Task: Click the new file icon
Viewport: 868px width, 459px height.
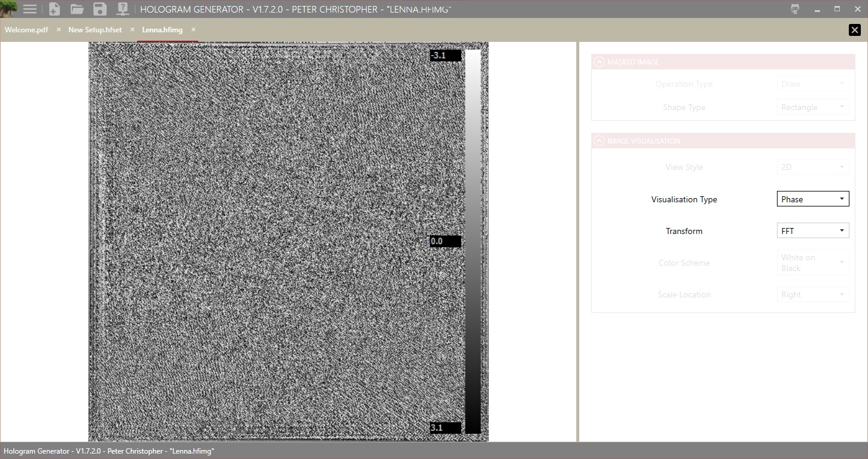Action: coord(54,9)
